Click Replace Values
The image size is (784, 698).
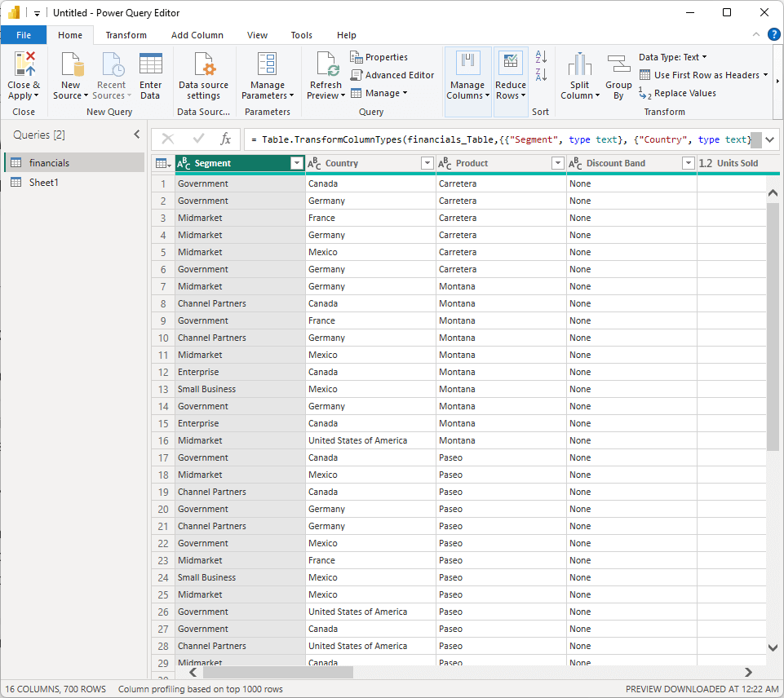point(677,93)
